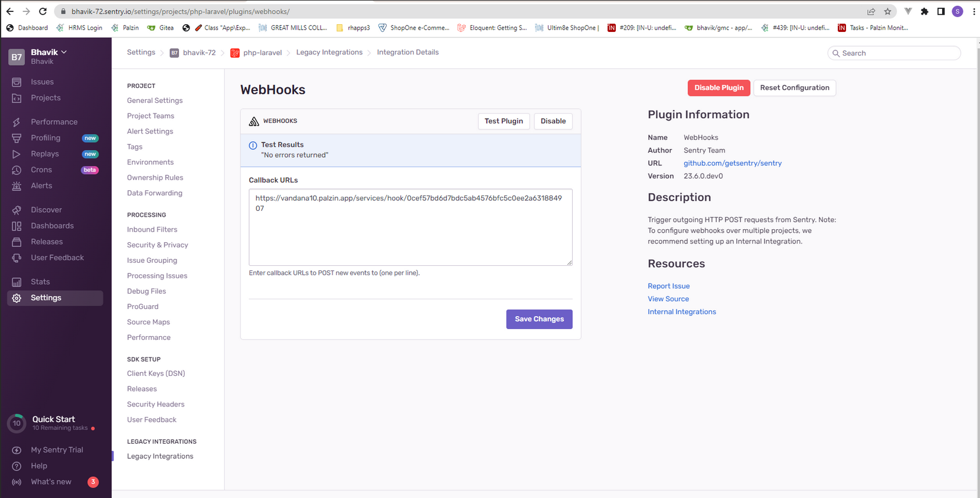Open the Stats chart icon
The height and width of the screenshot is (498, 980).
click(x=17, y=282)
